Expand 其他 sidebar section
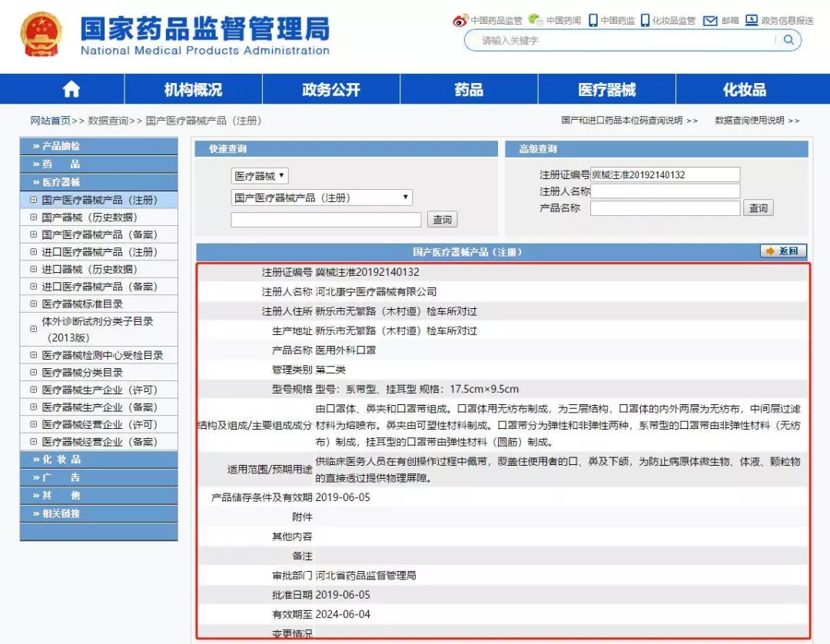This screenshot has height=644, width=830. [x=98, y=496]
